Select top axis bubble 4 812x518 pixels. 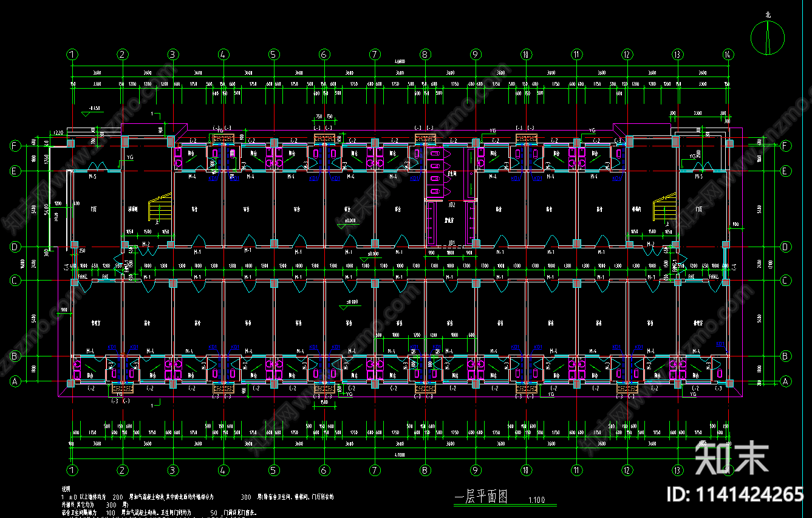coord(223,54)
